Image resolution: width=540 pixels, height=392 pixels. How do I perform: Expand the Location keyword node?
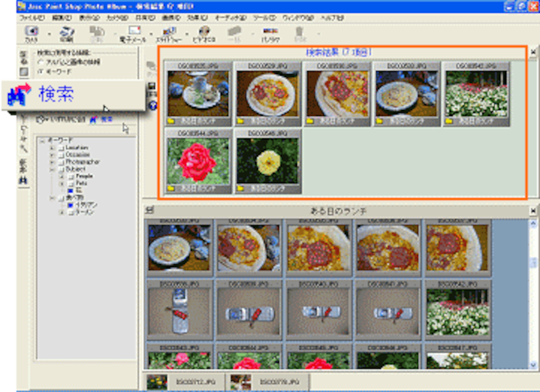(53, 147)
